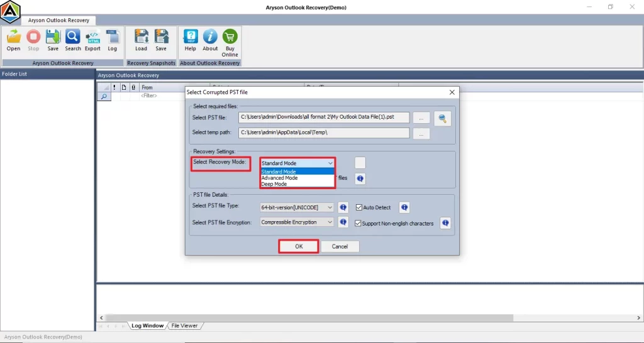Toggle the Auto Detect checkbox
The image size is (644, 343).
(x=358, y=207)
